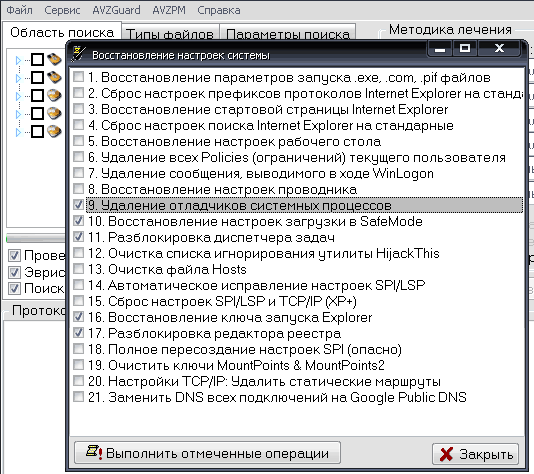Viewport: 534px width, 474px height.
Task: Enable option 4 reset Internet Explorer search settings
Action: click(79, 125)
